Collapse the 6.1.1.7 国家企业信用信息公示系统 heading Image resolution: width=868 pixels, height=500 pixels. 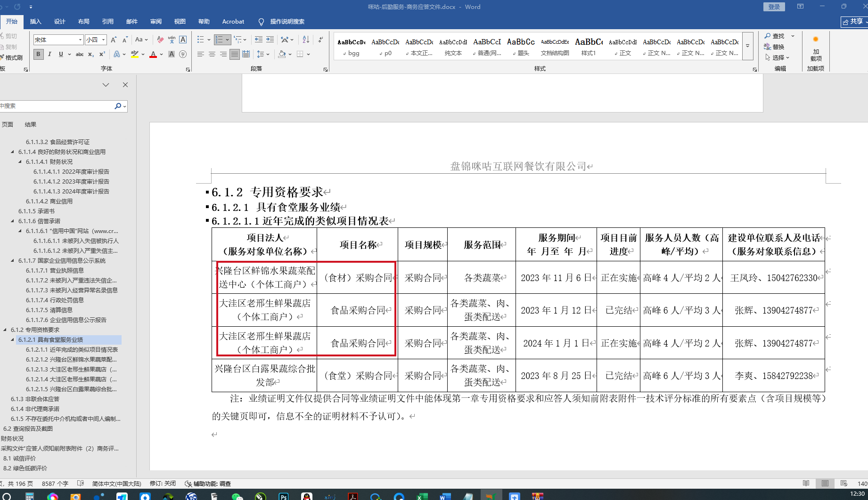[13, 260]
